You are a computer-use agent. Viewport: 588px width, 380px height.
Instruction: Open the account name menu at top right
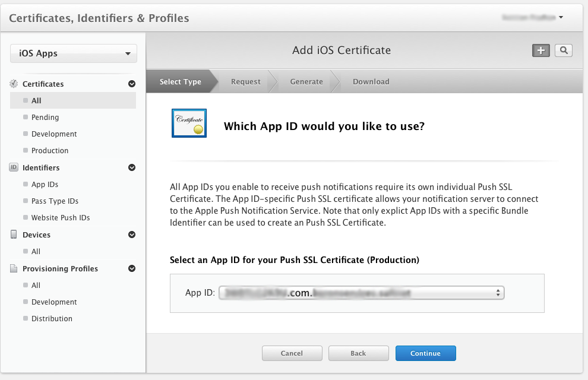(x=532, y=18)
